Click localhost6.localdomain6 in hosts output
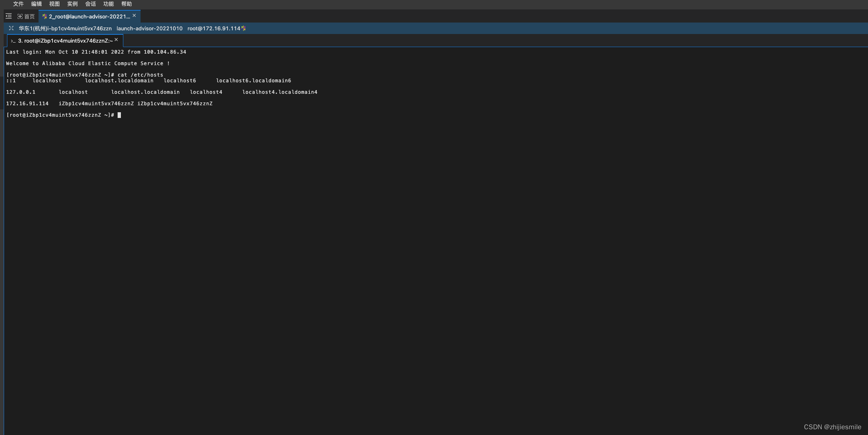This screenshot has height=435, width=868. coord(254,81)
